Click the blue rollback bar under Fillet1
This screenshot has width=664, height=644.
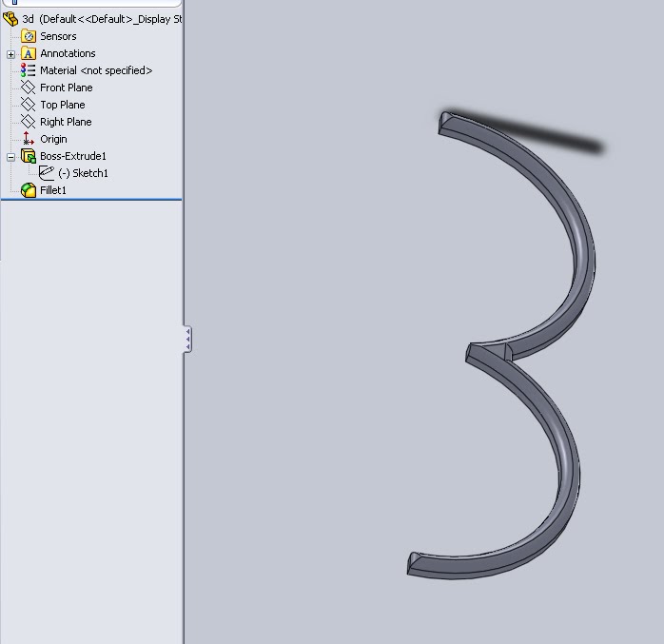pos(91,199)
